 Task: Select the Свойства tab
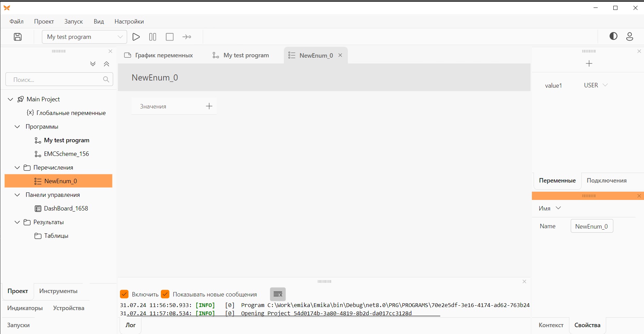(587, 325)
